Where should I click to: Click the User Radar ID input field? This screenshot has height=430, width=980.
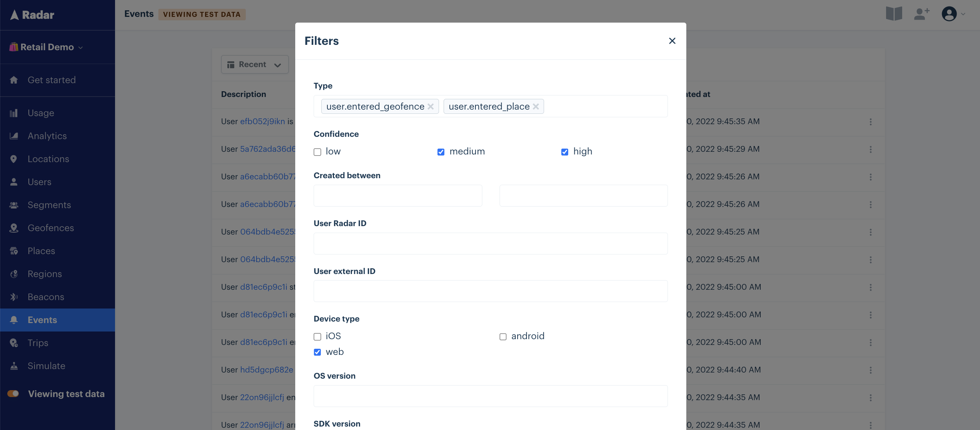[490, 243]
